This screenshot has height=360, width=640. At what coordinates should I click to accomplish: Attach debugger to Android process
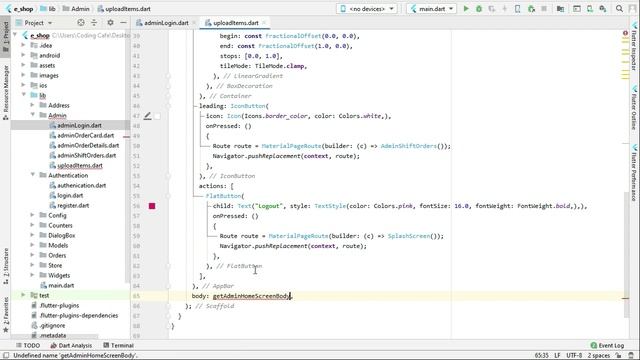pyautogui.click(x=531, y=9)
